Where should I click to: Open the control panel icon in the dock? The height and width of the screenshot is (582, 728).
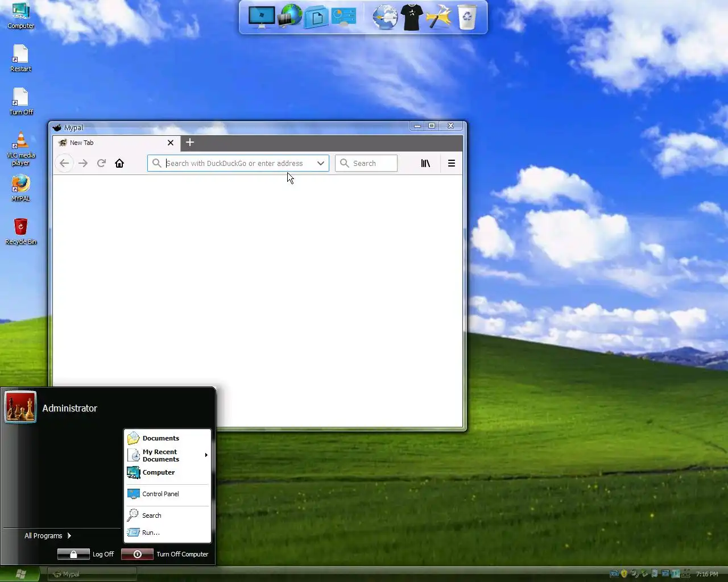344,17
